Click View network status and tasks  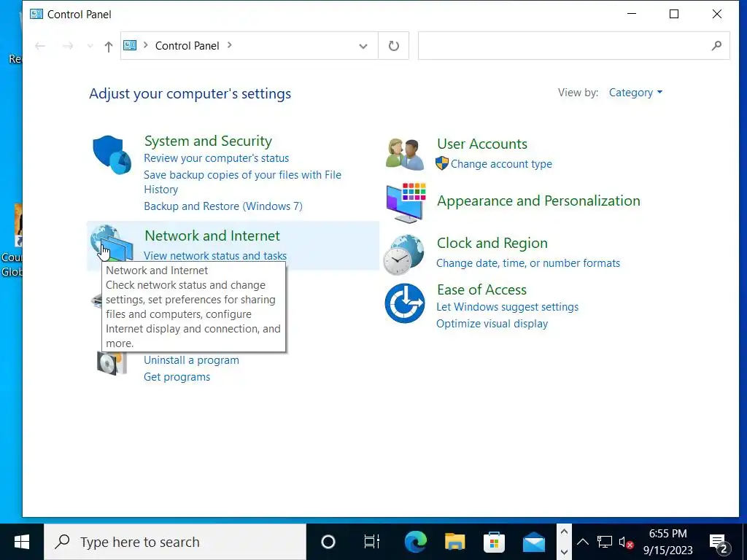coord(215,256)
